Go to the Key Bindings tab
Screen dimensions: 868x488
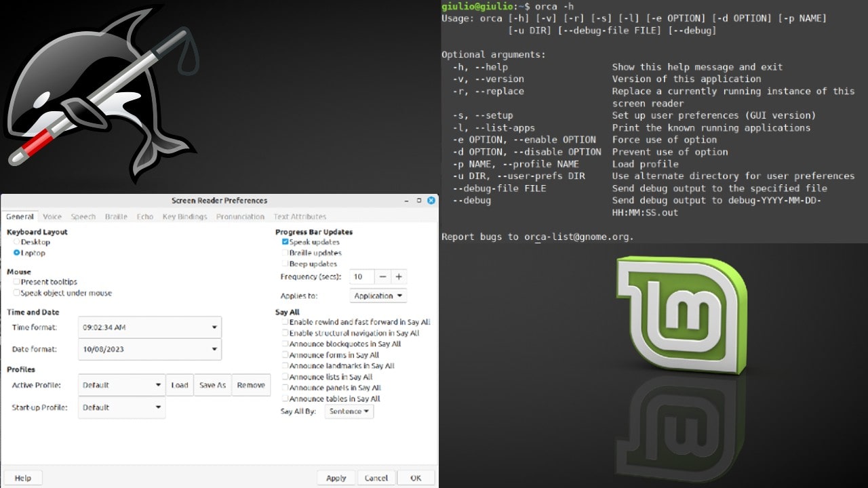pyautogui.click(x=184, y=217)
